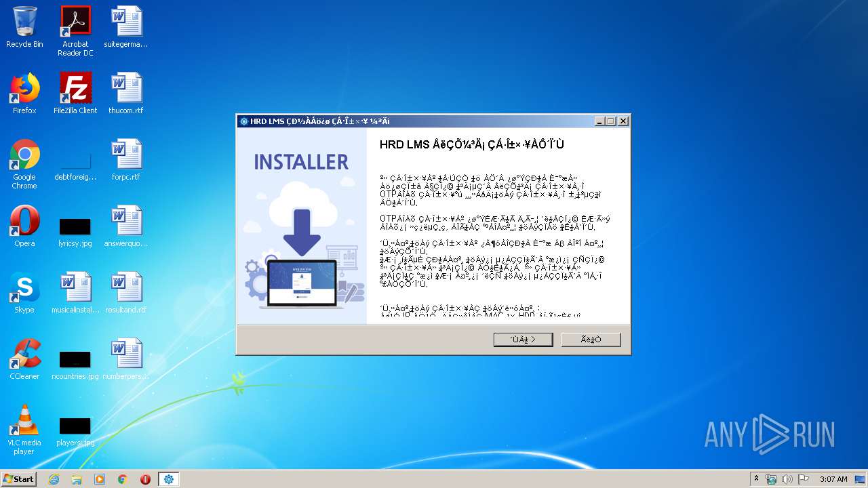868x488 pixels.
Task: Select the ncountries.jpg image file
Action: coord(75,365)
